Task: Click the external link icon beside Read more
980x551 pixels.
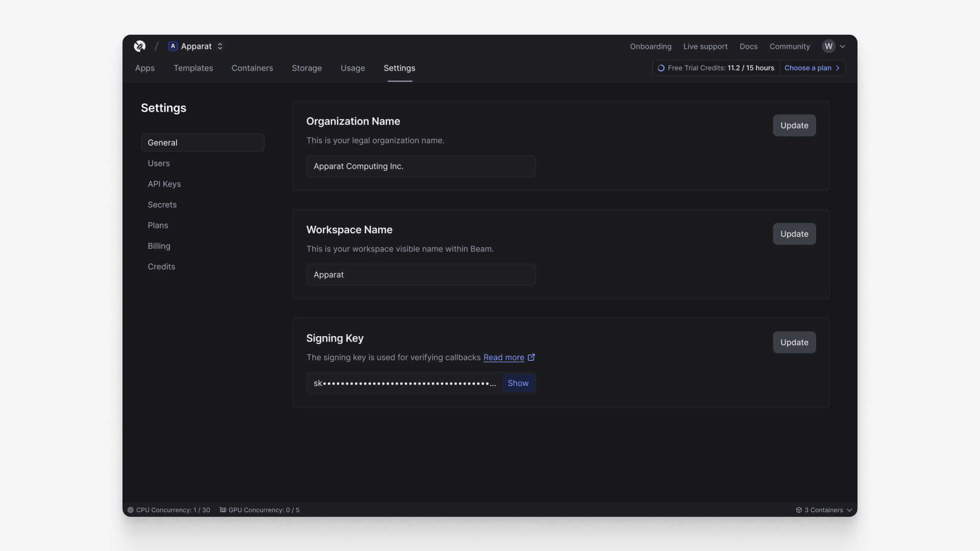Action: (531, 357)
